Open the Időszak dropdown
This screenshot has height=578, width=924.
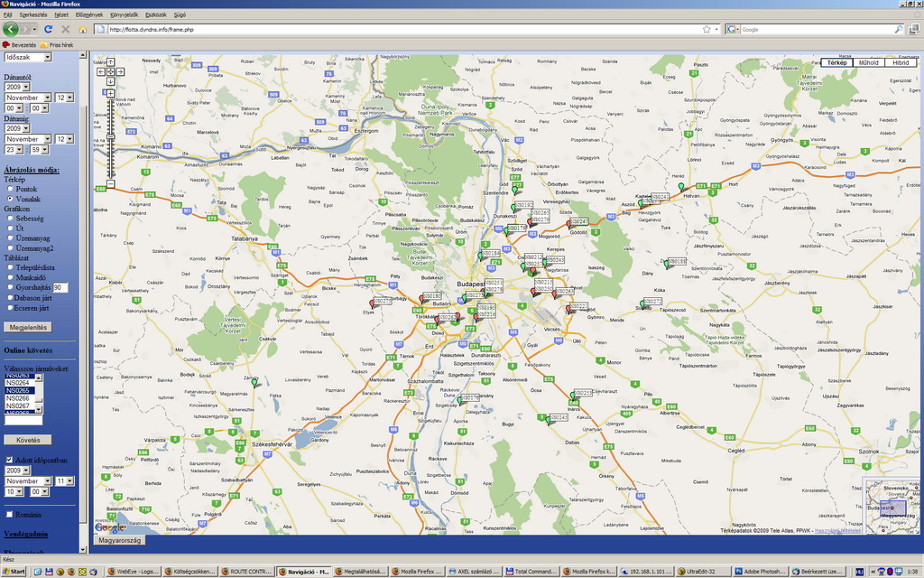click(x=28, y=57)
